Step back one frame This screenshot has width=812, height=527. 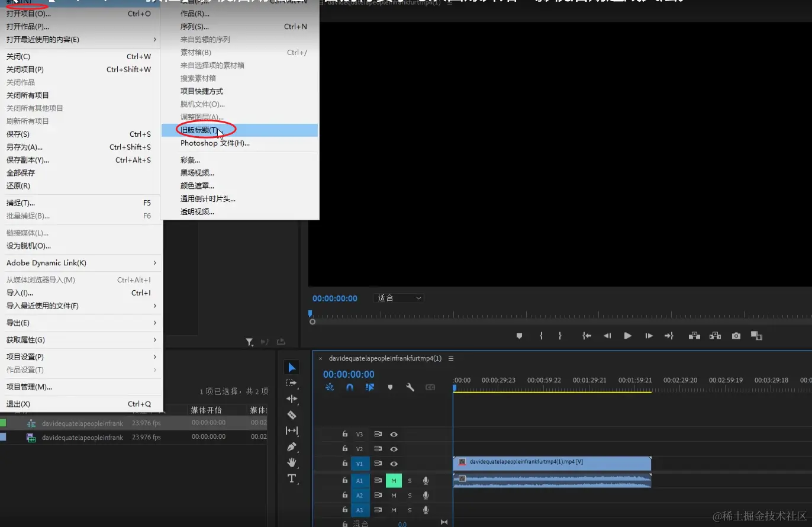click(607, 336)
